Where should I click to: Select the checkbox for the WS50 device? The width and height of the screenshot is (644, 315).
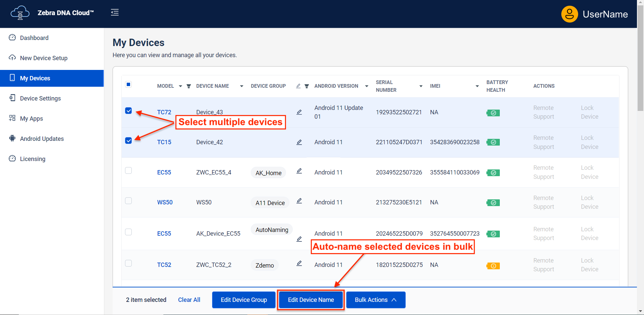point(128,201)
